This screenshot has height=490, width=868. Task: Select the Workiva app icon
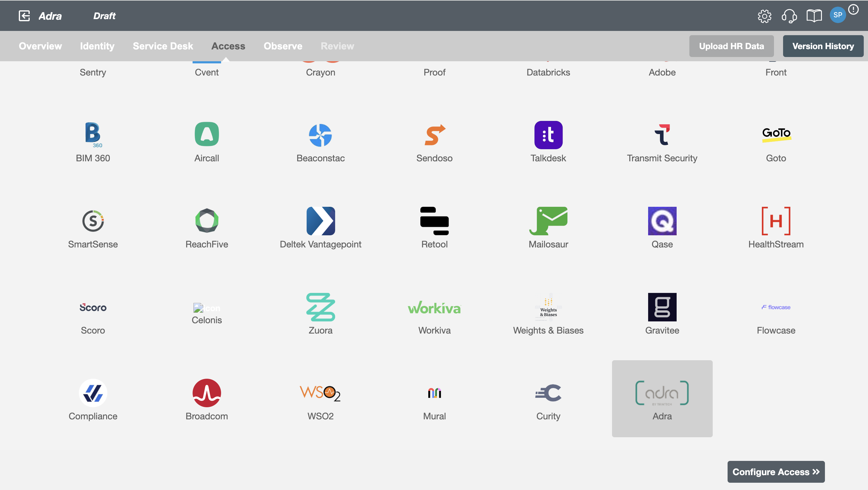point(434,307)
